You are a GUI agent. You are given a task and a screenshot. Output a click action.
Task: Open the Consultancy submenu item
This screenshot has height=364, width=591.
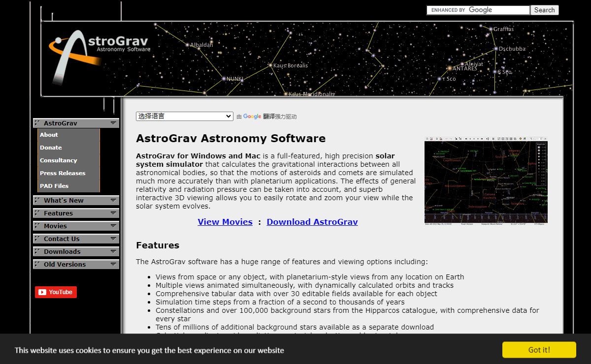pos(68,160)
